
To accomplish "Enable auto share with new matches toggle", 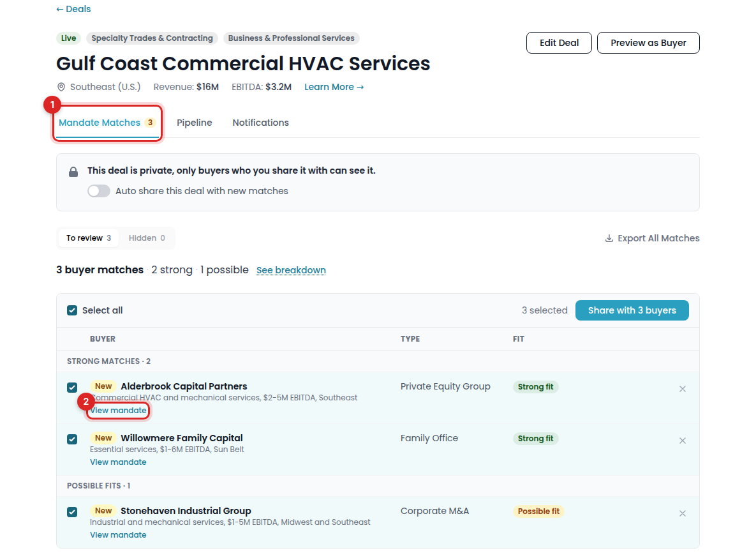I will (x=99, y=191).
